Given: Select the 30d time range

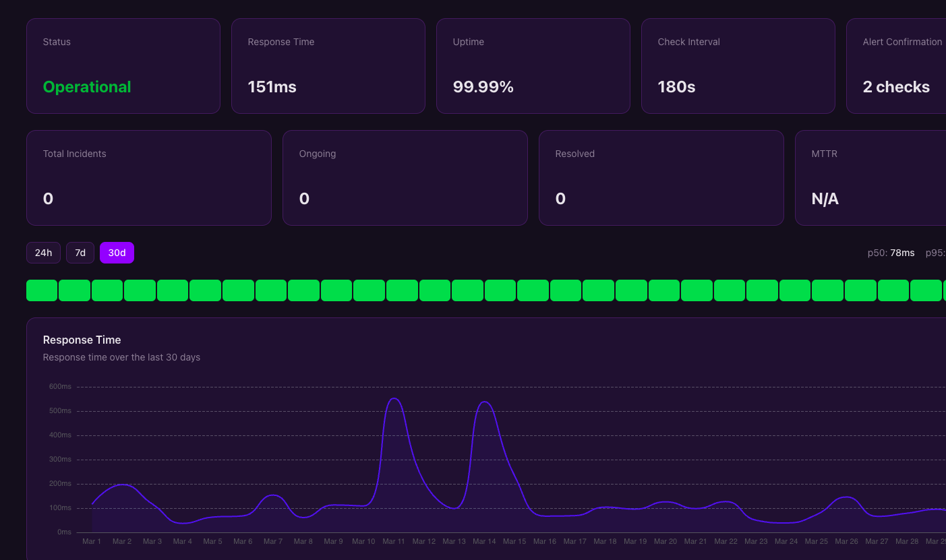Looking at the screenshot, I should click(x=117, y=253).
